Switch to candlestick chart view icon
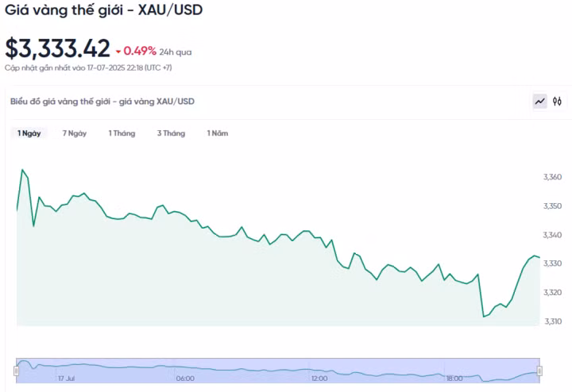This screenshot has width=572, height=392. tap(557, 102)
